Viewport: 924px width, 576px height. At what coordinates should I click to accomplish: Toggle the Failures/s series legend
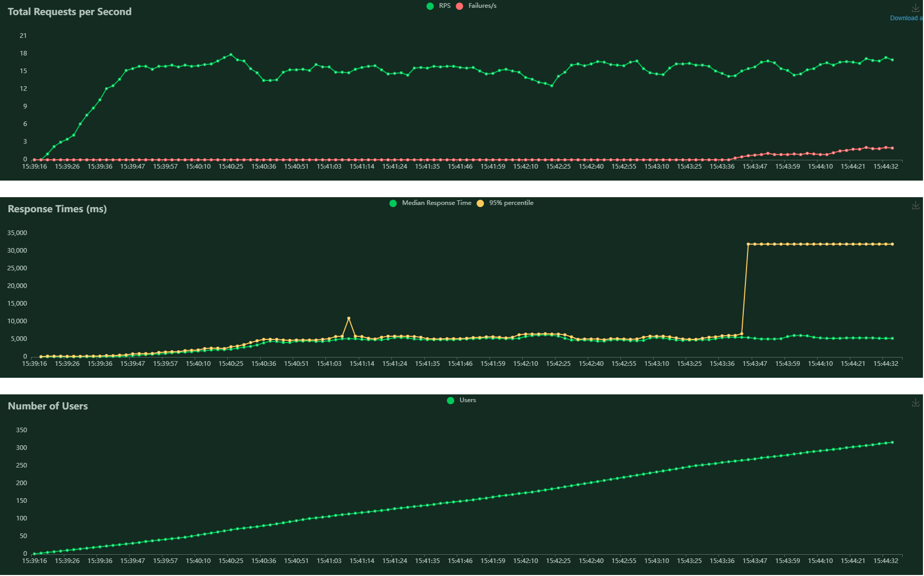pyautogui.click(x=476, y=6)
